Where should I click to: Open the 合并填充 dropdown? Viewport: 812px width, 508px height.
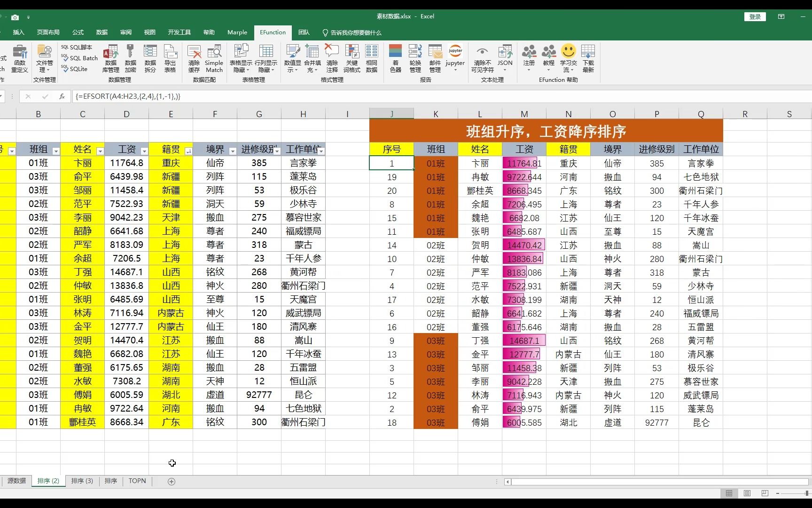[312, 58]
